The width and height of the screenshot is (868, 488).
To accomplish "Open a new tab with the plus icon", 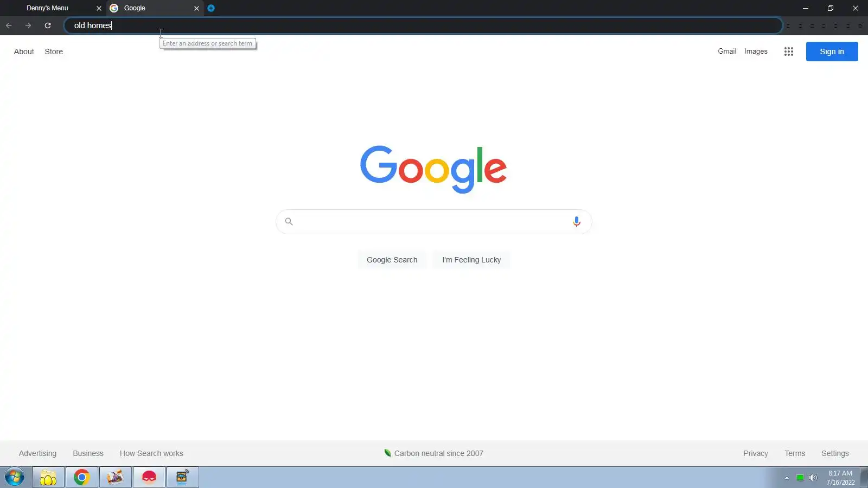I will coord(211,8).
